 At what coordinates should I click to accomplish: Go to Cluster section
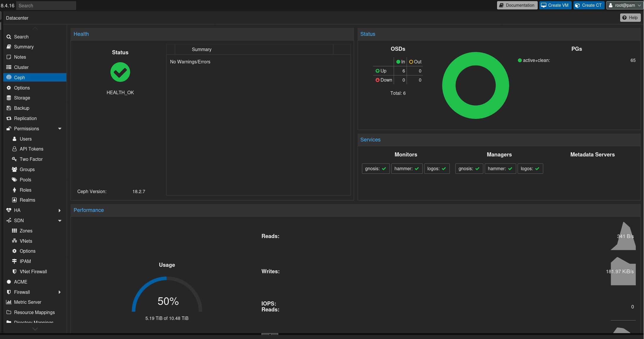tap(21, 67)
